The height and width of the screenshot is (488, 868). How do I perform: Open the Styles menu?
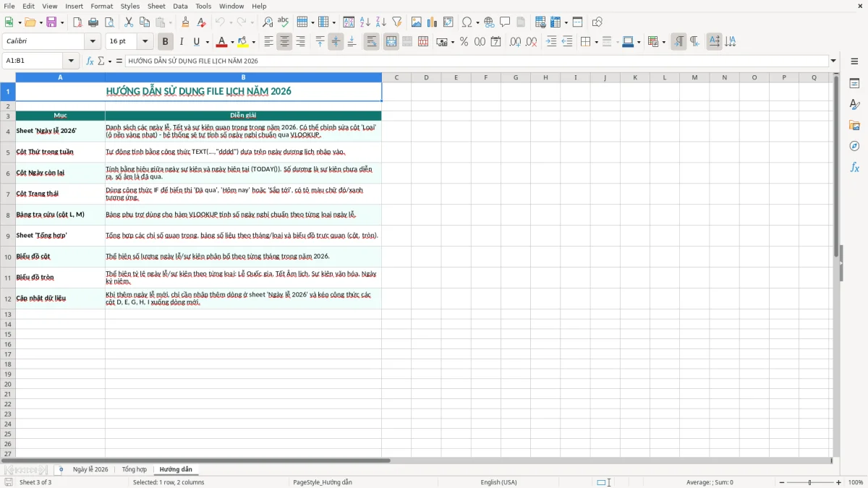point(130,6)
